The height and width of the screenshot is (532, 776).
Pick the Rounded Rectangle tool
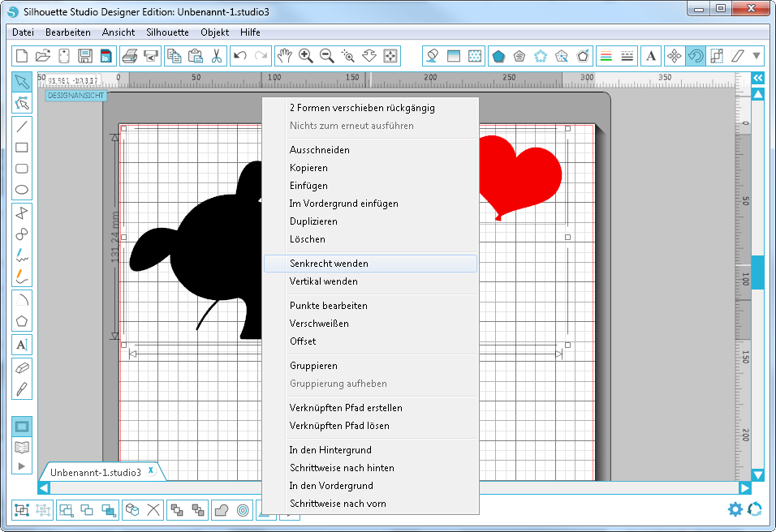22,169
